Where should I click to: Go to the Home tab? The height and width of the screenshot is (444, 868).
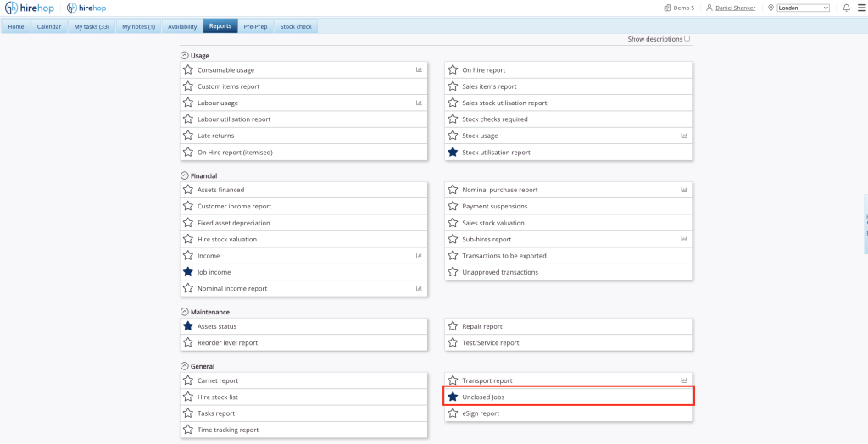pos(16,26)
